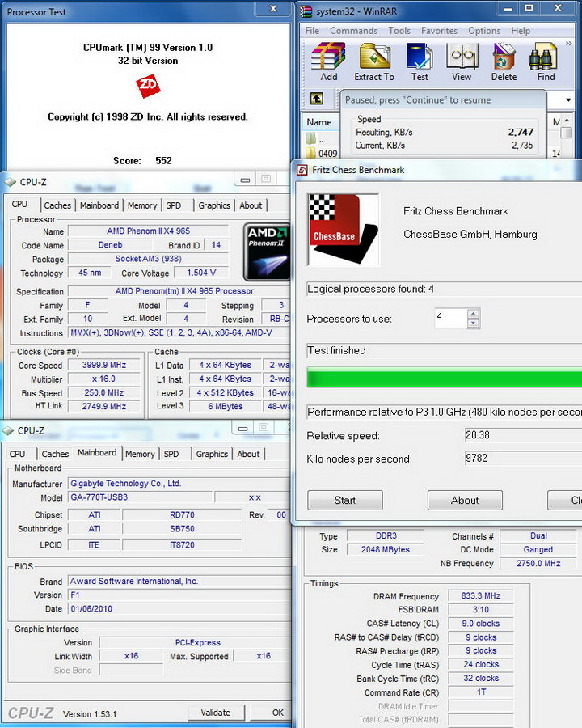Image resolution: width=582 pixels, height=728 pixels.
Task: Switch to Mainboard tab in upper CPU-Z window
Action: [99, 205]
